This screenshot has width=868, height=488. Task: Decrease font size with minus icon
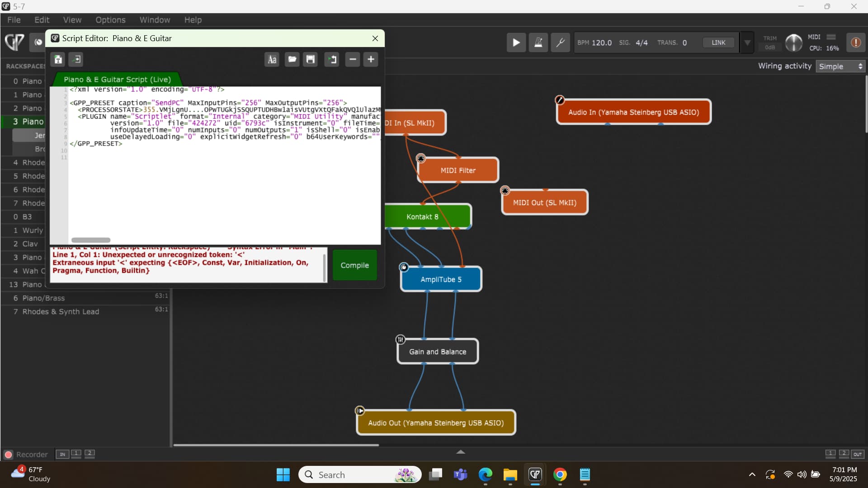pos(353,60)
